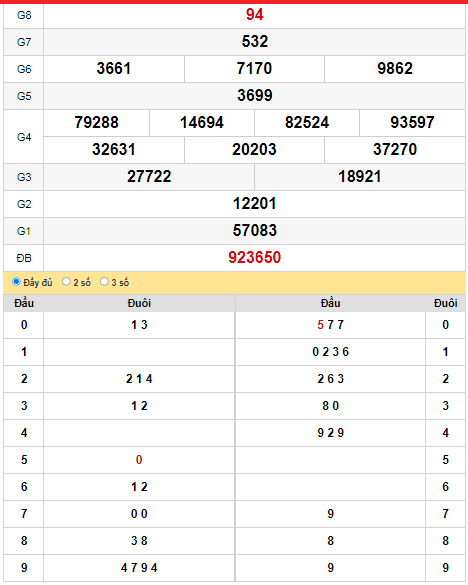The height and width of the screenshot is (585, 468).
Task: Click the G3 number 18921
Action: tap(360, 176)
